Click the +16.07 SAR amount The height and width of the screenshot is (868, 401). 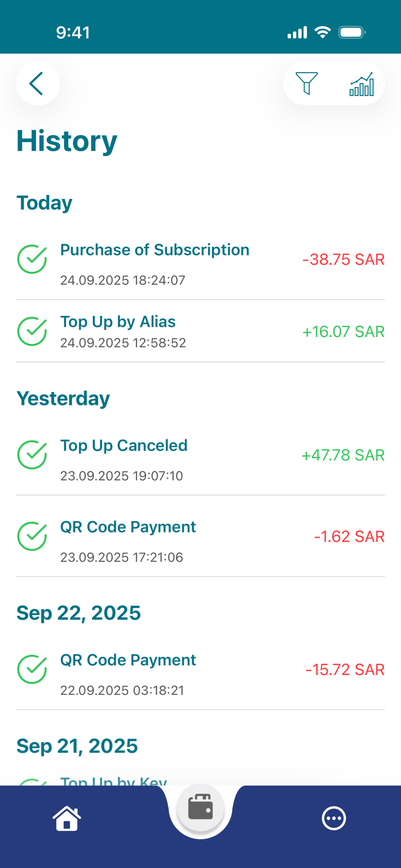pos(344,332)
